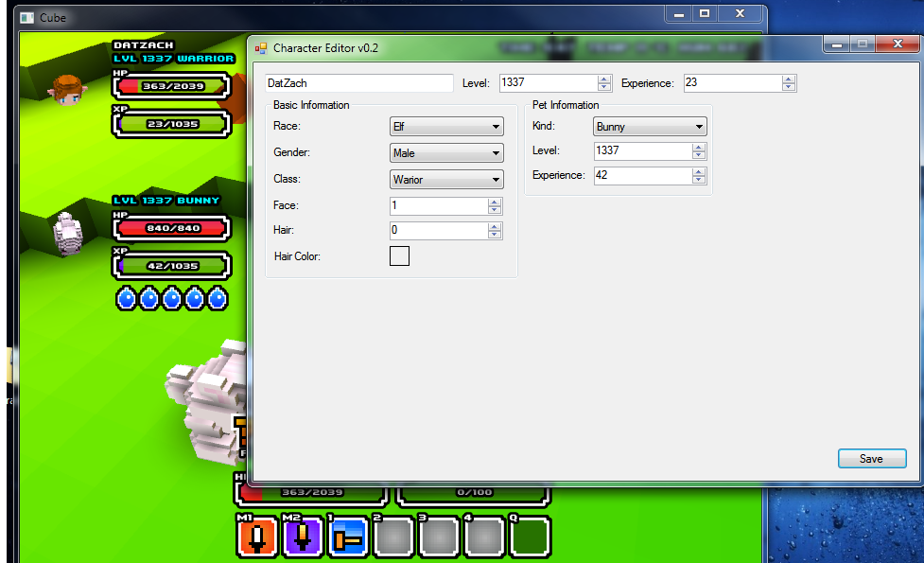The image size is (924, 563).
Task: Increase the character Level spinner
Action: pos(604,79)
